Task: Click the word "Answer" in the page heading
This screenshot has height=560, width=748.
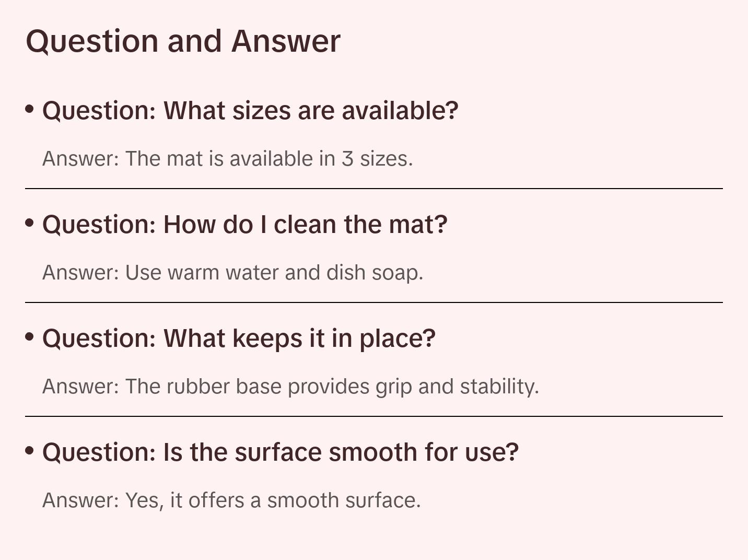Action: pos(286,41)
